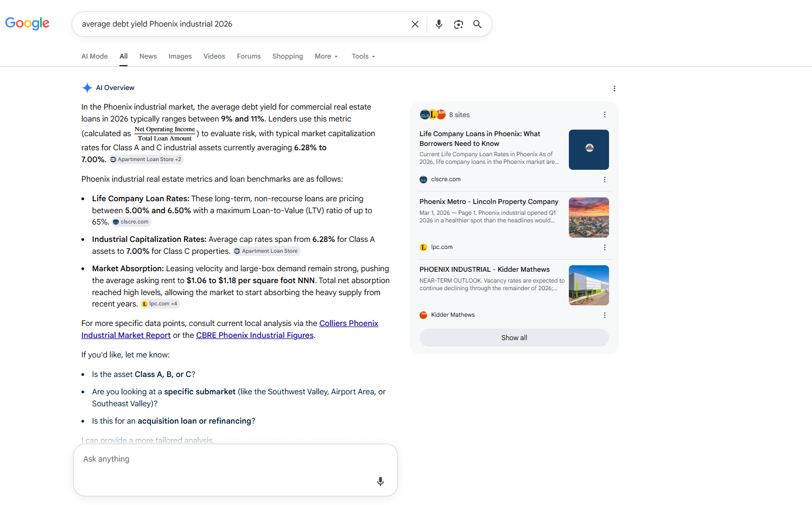Image resolution: width=812 pixels, height=505 pixels.
Task: Open clscre.com citation chip
Action: click(131, 222)
